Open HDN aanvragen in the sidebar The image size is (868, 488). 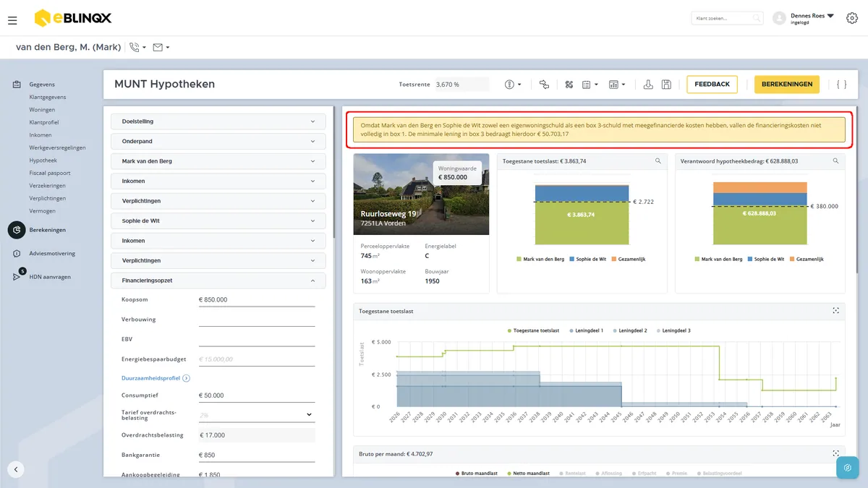(x=50, y=277)
